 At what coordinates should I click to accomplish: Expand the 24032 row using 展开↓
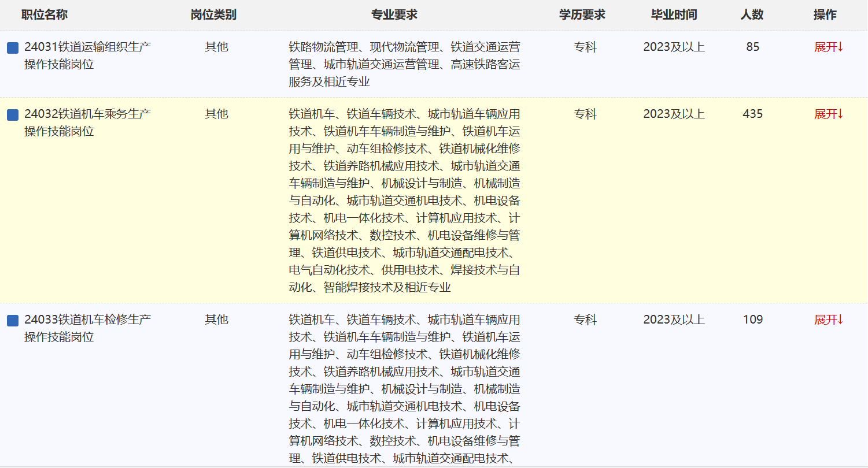pyautogui.click(x=829, y=114)
